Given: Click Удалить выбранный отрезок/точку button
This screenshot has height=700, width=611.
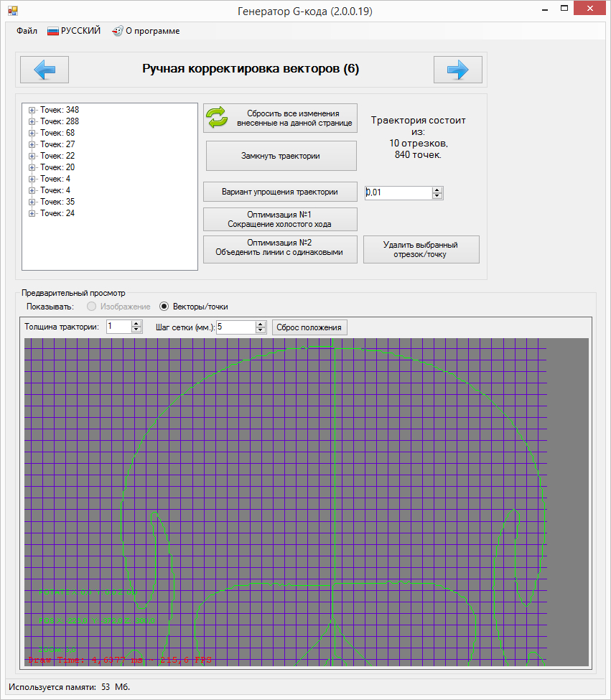Looking at the screenshot, I should [421, 250].
